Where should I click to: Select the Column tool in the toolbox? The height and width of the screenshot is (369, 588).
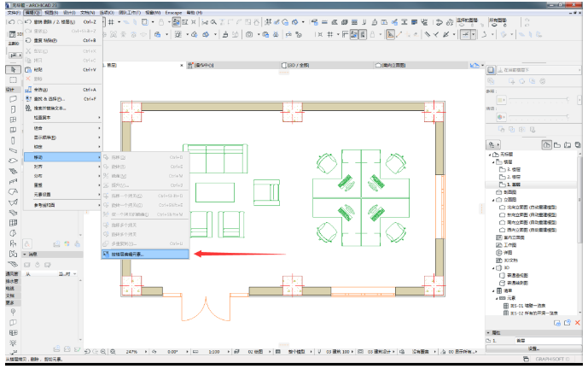pyautogui.click(x=13, y=140)
